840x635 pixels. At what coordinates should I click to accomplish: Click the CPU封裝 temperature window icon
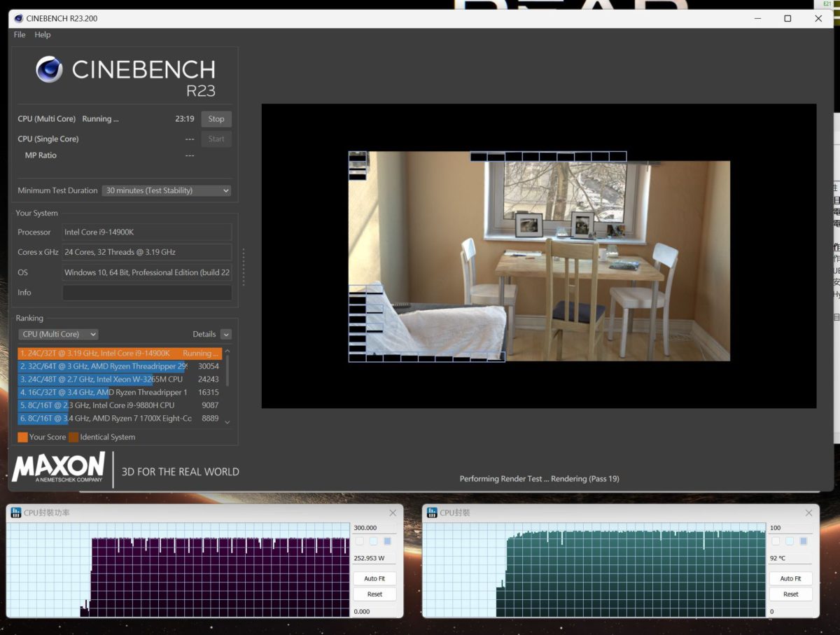[432, 513]
